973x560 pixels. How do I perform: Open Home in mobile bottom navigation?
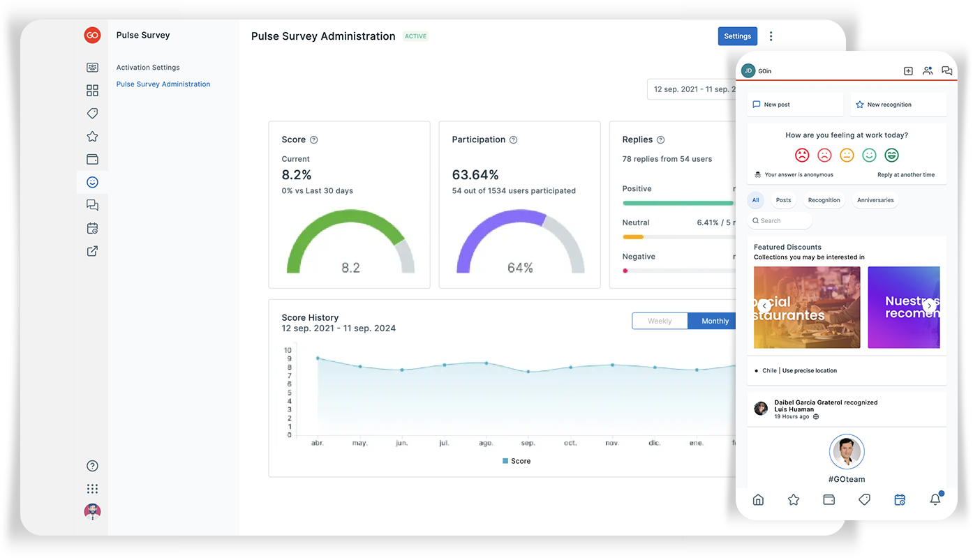coord(758,499)
